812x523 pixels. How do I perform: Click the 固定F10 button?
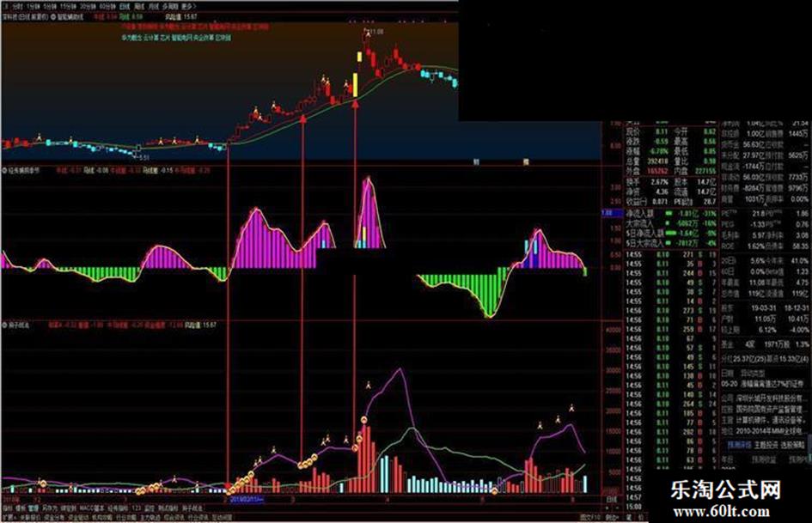590,517
